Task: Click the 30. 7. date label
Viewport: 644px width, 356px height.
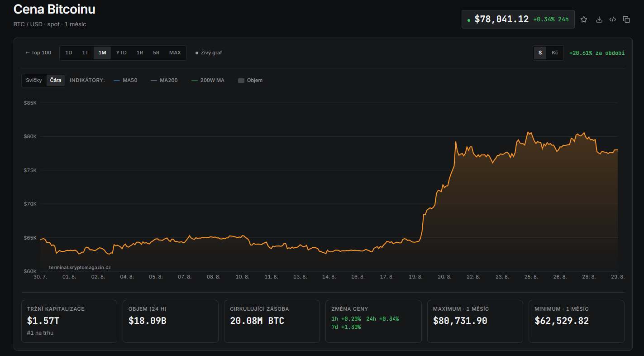Action: 40,277
